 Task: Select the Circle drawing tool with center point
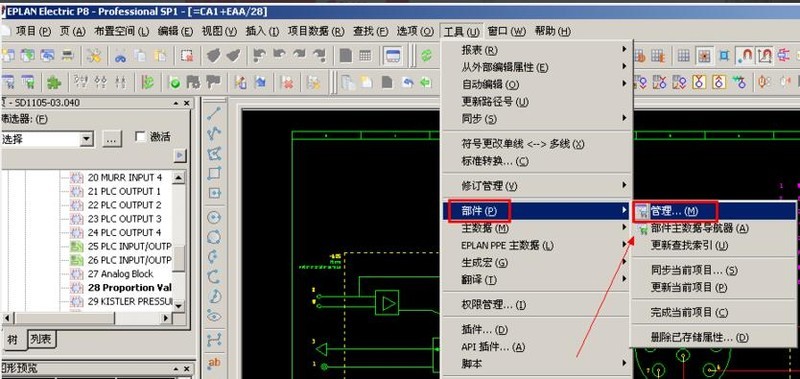click(x=214, y=218)
